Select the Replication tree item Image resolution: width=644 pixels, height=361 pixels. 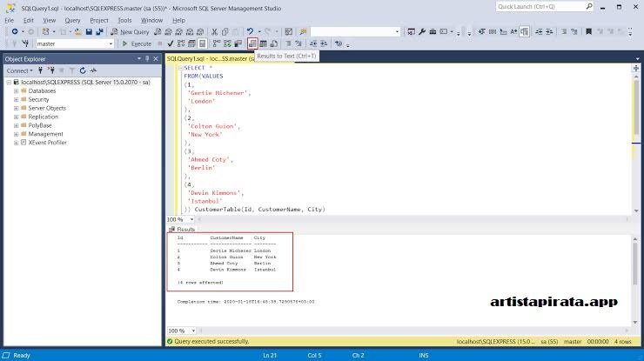click(x=44, y=117)
